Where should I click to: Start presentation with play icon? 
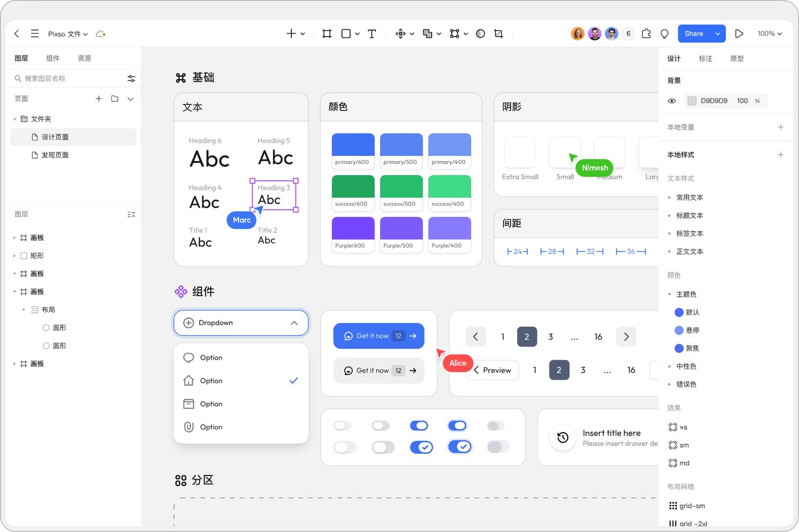point(739,34)
